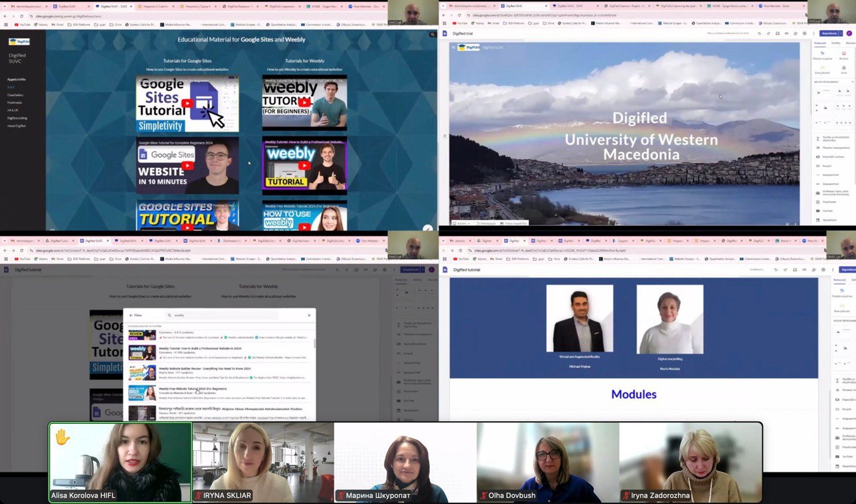Click the search field containing "weebly"
The height and width of the screenshot is (504, 856).
[x=227, y=316]
